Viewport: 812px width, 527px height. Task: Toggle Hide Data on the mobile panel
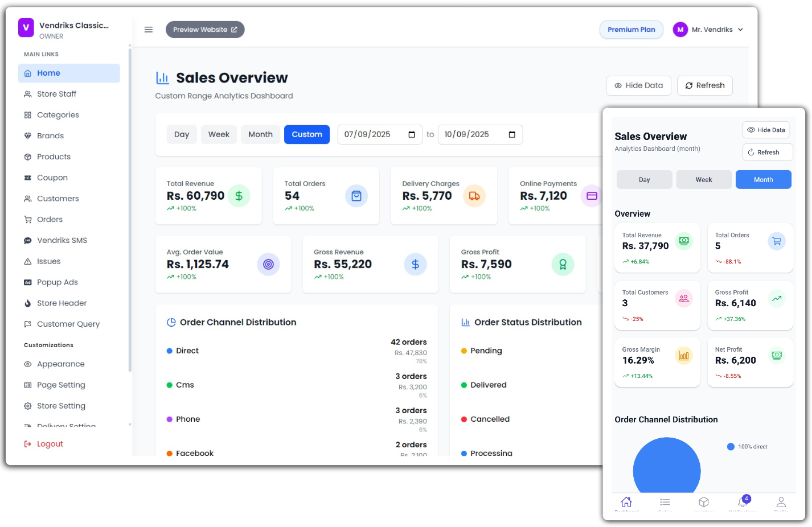766,130
